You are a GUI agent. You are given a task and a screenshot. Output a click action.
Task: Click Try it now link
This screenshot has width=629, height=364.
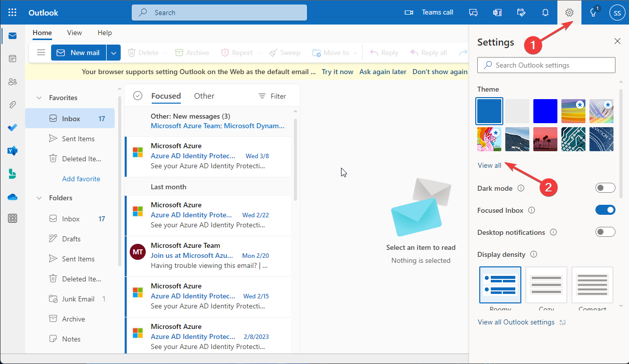point(338,72)
